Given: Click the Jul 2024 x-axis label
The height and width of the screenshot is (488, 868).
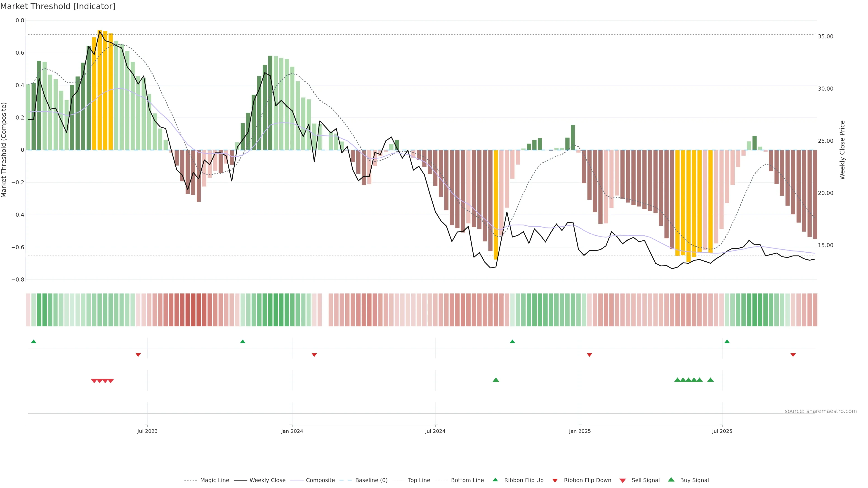Looking at the screenshot, I should point(435,431).
